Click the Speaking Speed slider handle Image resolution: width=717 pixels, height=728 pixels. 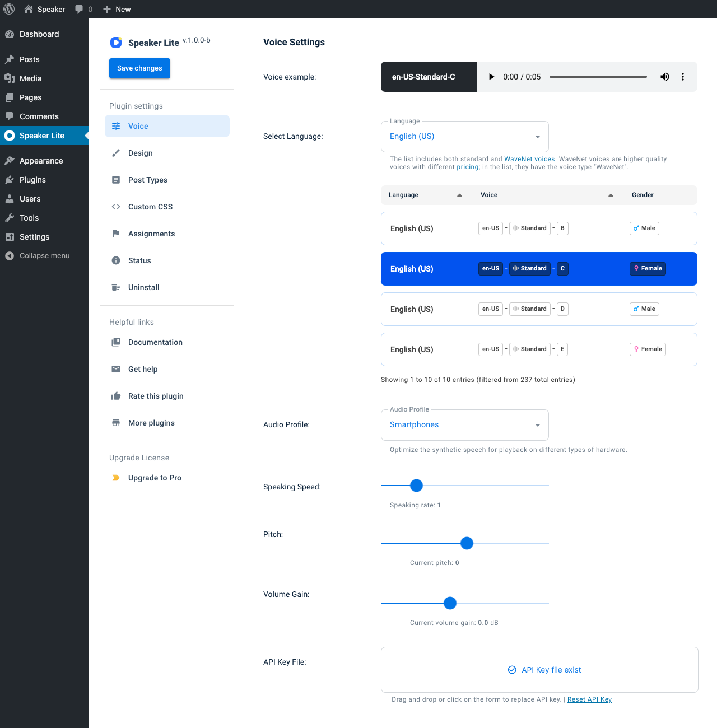coord(416,486)
